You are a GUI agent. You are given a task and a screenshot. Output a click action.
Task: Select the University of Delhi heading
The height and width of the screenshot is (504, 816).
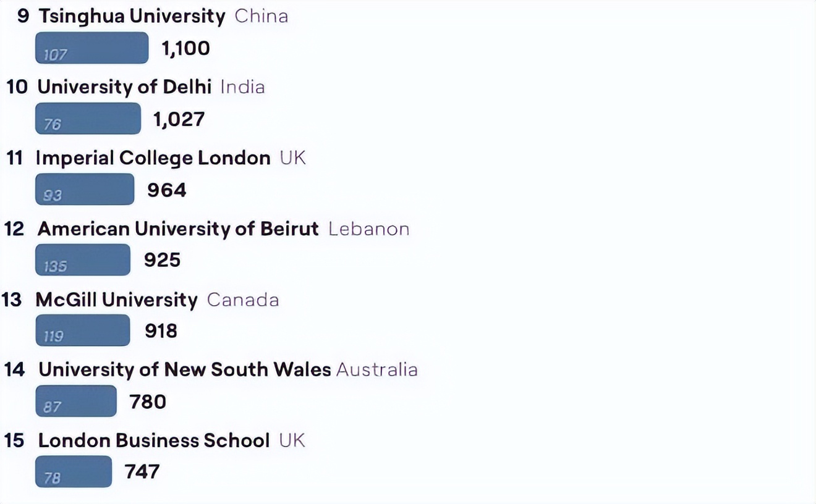[124, 86]
